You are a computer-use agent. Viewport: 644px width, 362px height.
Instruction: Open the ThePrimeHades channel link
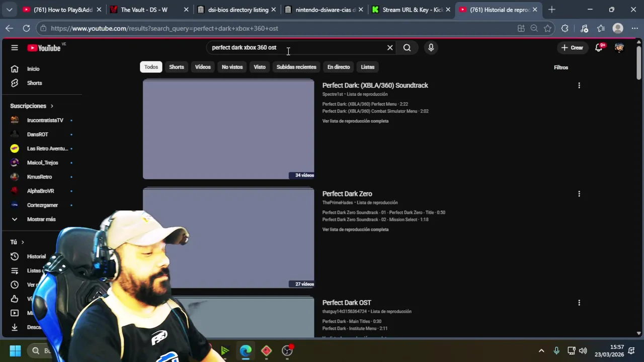point(338,203)
